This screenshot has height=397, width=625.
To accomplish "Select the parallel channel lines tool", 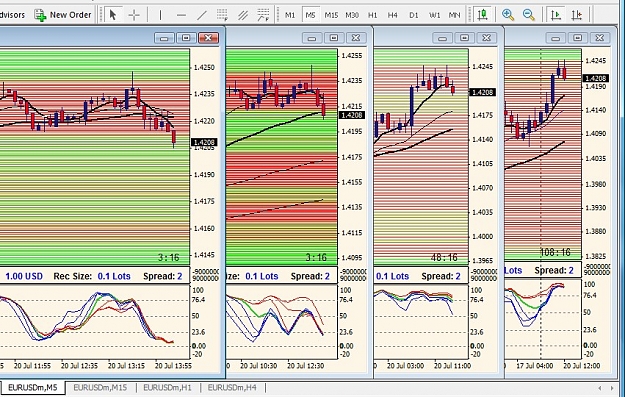I will point(243,15).
